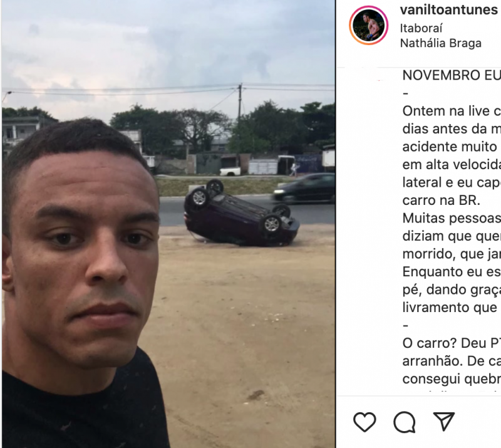Like the post with the heart icon
501x448 pixels.
tap(364, 422)
